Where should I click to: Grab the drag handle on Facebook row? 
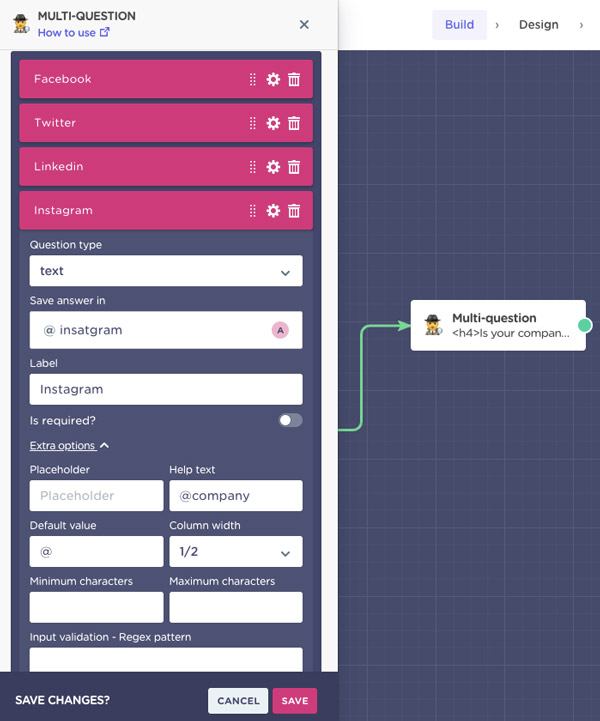click(252, 79)
